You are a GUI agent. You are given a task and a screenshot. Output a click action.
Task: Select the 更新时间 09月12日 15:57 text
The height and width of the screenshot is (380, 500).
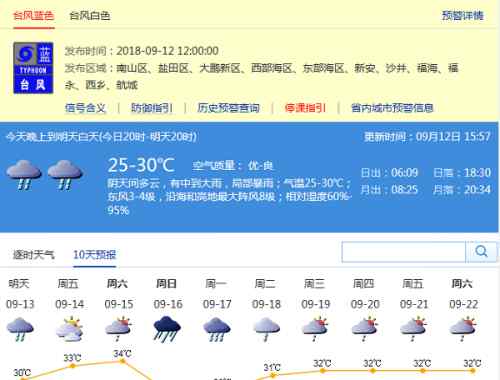[427, 137]
